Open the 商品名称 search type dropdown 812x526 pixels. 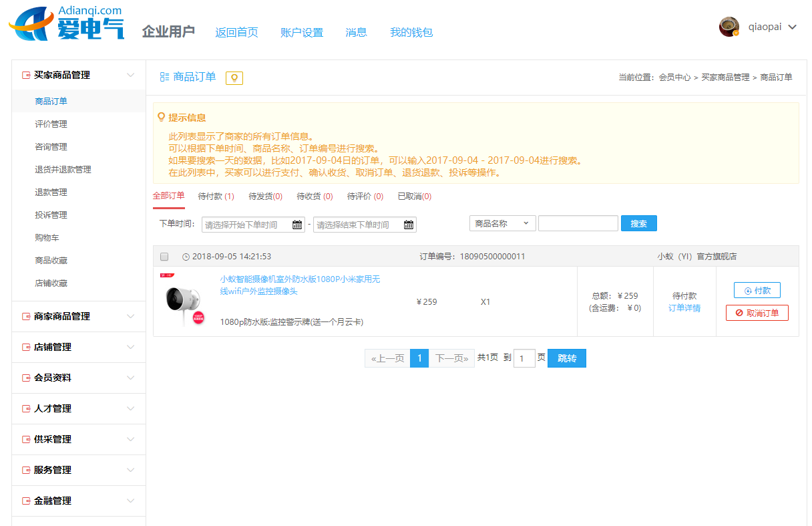[x=502, y=224]
